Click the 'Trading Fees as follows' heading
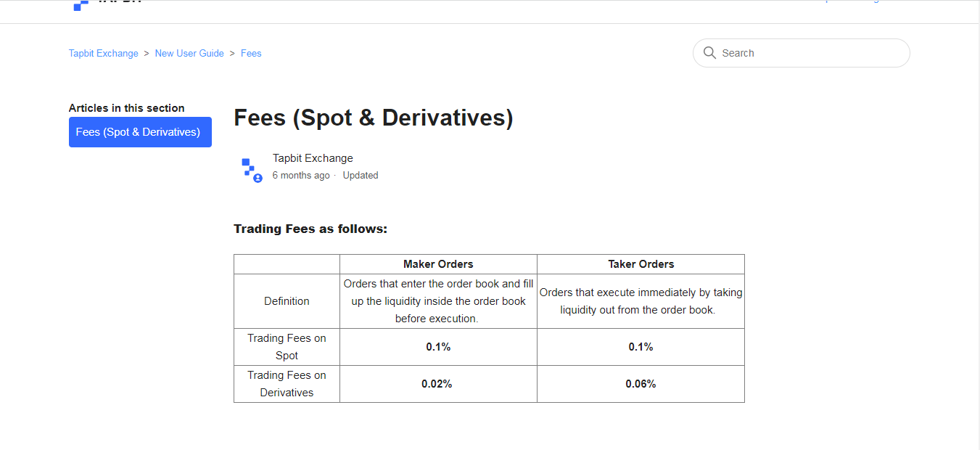 tap(310, 229)
